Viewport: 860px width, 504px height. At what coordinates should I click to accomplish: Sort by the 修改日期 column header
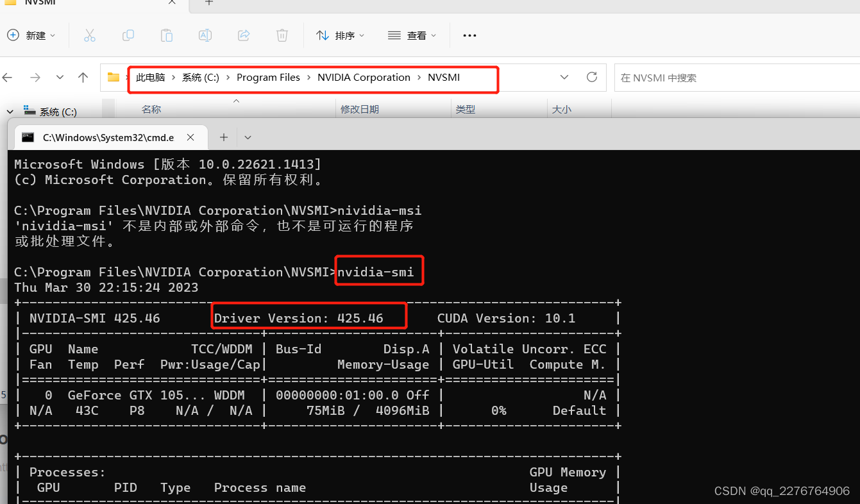coord(360,110)
